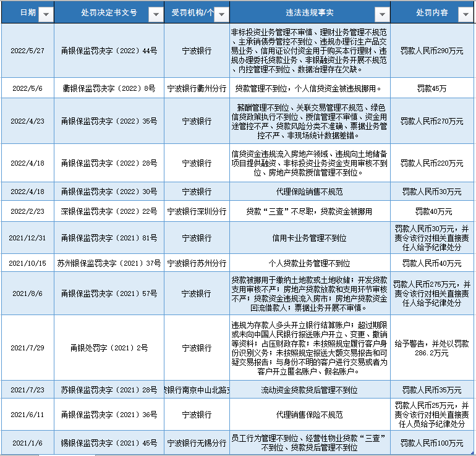Open the 处罚内容 filter dropdown
This screenshot has height=456, width=476.
point(465,15)
